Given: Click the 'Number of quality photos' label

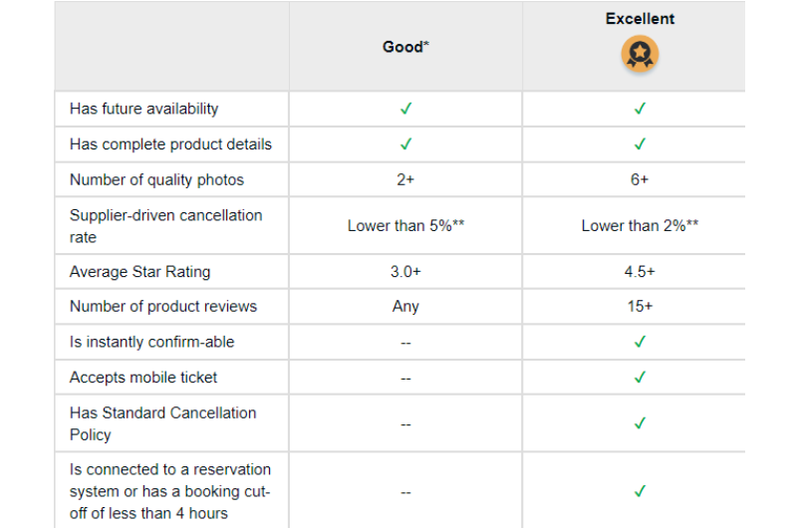Looking at the screenshot, I should (x=156, y=180).
